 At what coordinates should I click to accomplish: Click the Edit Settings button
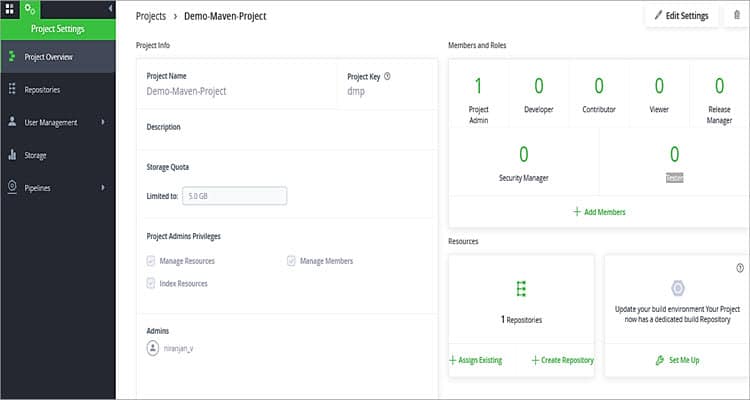[x=681, y=16]
